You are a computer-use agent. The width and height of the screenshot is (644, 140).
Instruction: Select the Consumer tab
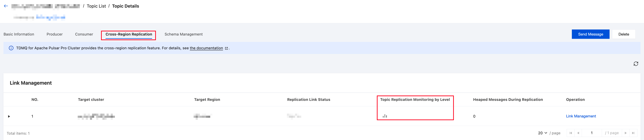(x=84, y=34)
